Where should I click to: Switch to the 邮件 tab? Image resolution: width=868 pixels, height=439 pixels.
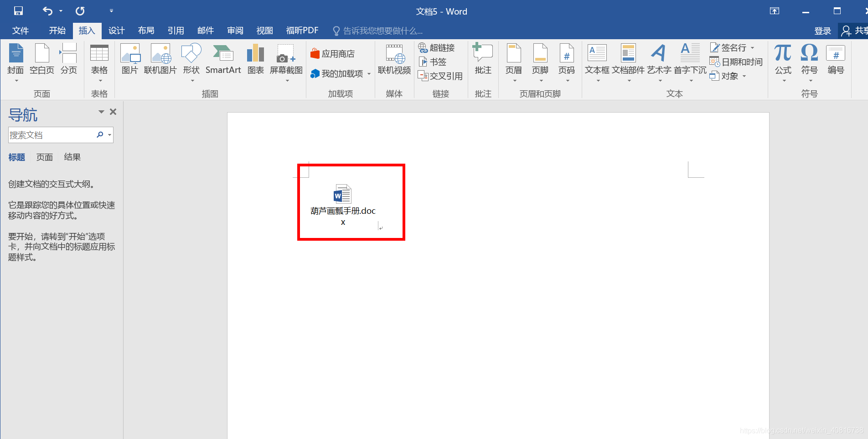(206, 31)
